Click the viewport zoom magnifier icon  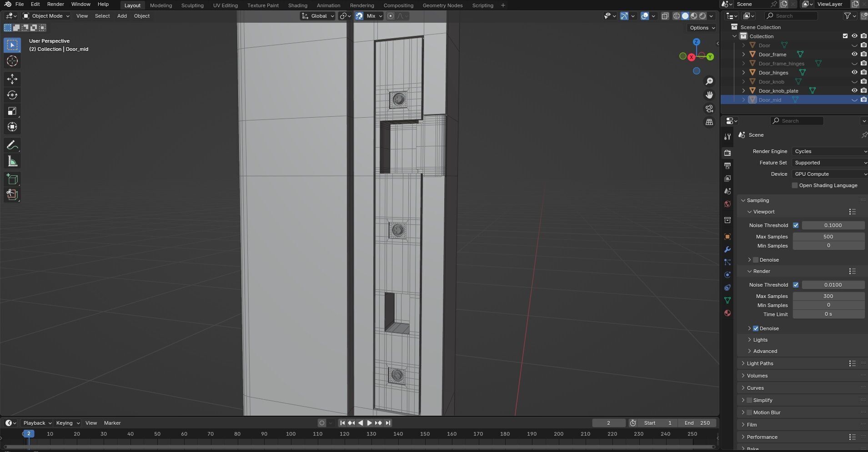[x=709, y=81]
